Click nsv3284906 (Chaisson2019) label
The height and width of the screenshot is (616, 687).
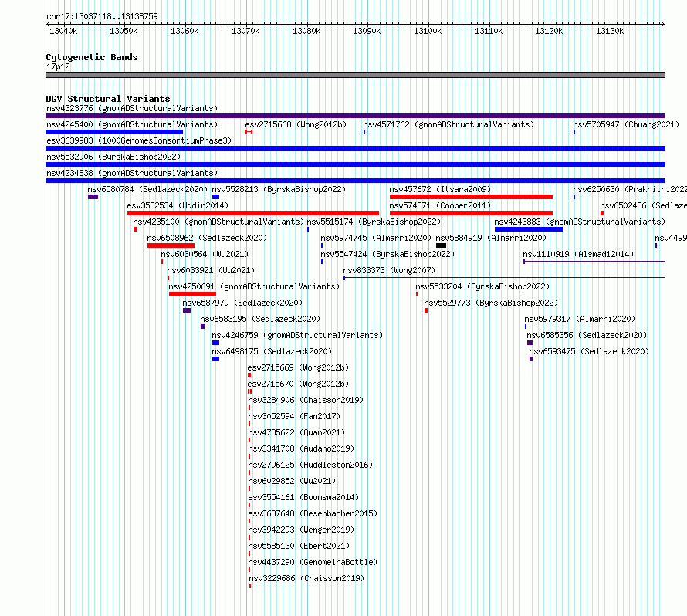[x=306, y=400]
